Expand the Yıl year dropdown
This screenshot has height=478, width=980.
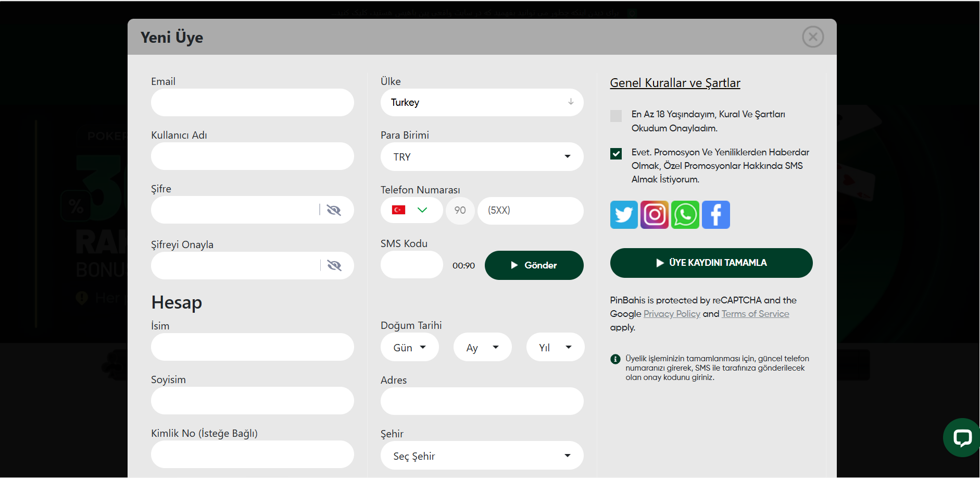pyautogui.click(x=556, y=347)
